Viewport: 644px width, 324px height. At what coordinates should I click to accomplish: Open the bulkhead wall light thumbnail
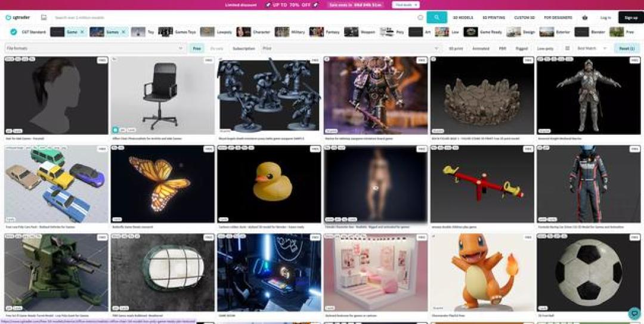(163, 272)
